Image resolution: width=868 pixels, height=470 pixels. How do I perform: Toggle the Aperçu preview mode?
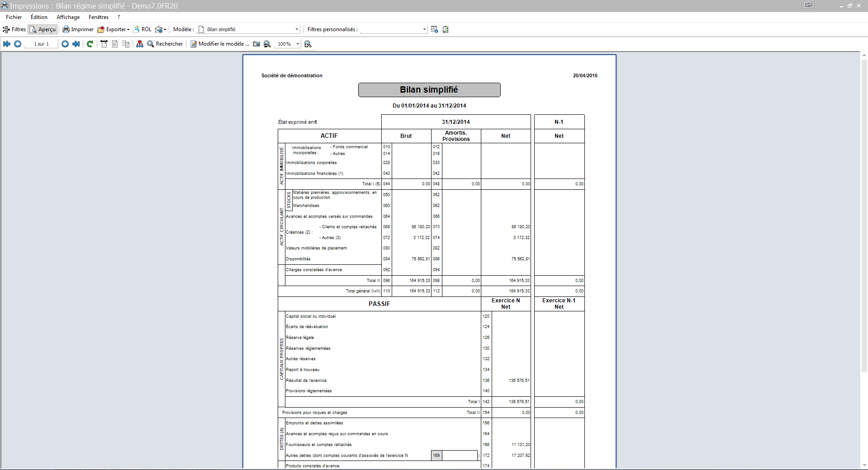[x=43, y=29]
